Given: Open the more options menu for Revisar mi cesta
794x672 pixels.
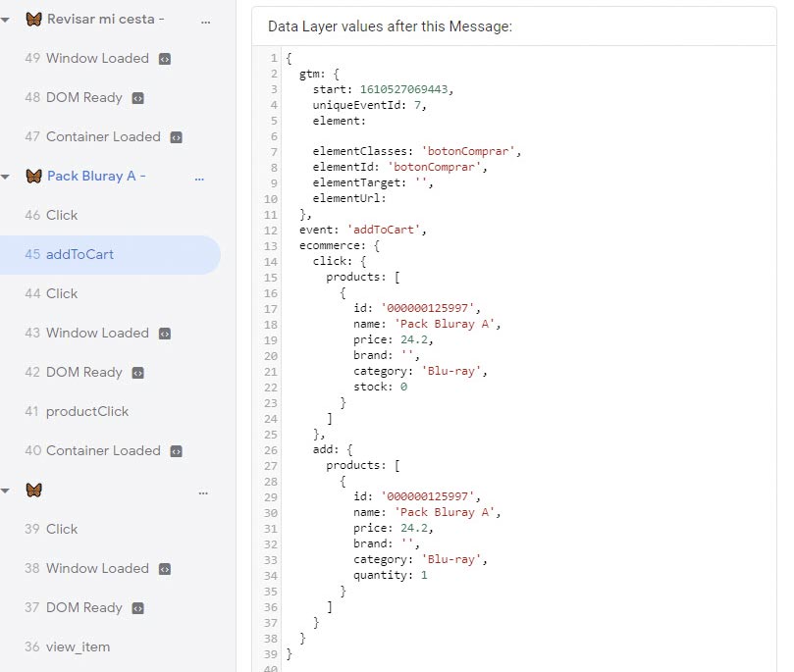Looking at the screenshot, I should pos(205,23).
